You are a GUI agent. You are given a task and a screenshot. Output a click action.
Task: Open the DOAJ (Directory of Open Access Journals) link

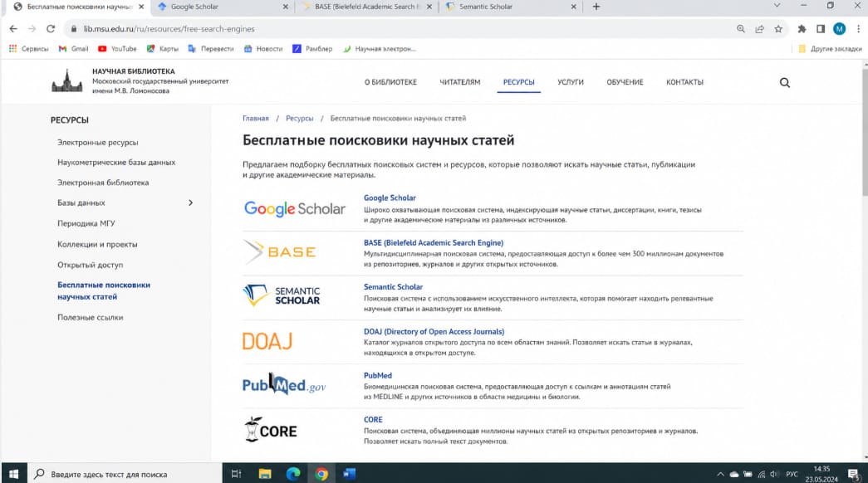434,331
